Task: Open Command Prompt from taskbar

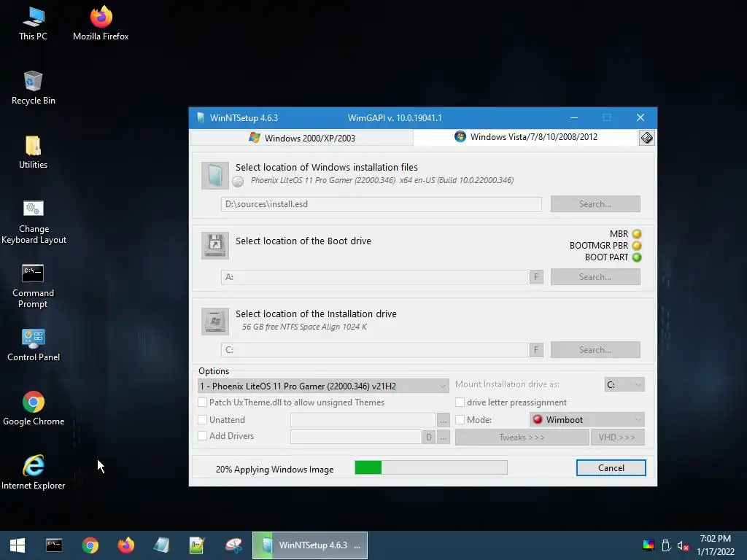Action: pyautogui.click(x=54, y=545)
